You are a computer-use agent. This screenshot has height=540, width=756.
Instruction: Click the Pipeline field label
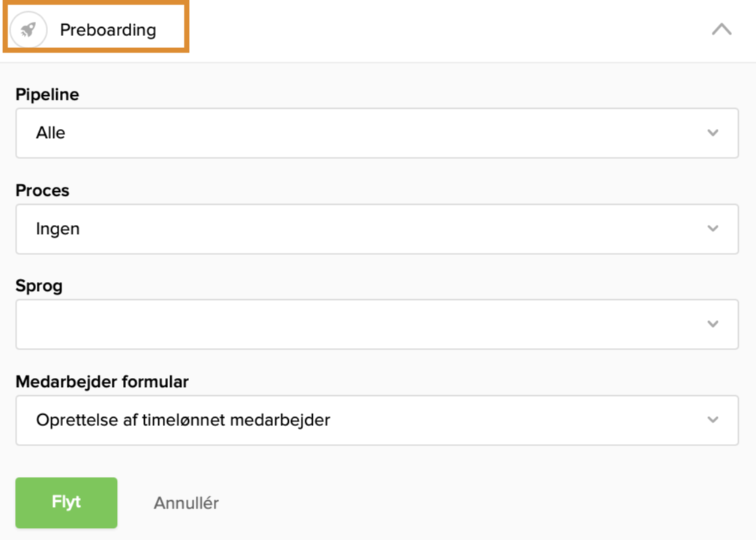click(47, 94)
